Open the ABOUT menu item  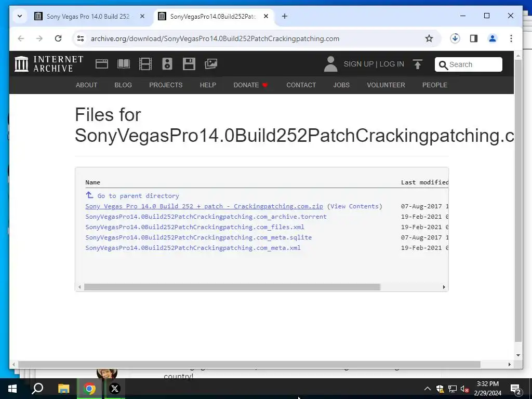87,85
